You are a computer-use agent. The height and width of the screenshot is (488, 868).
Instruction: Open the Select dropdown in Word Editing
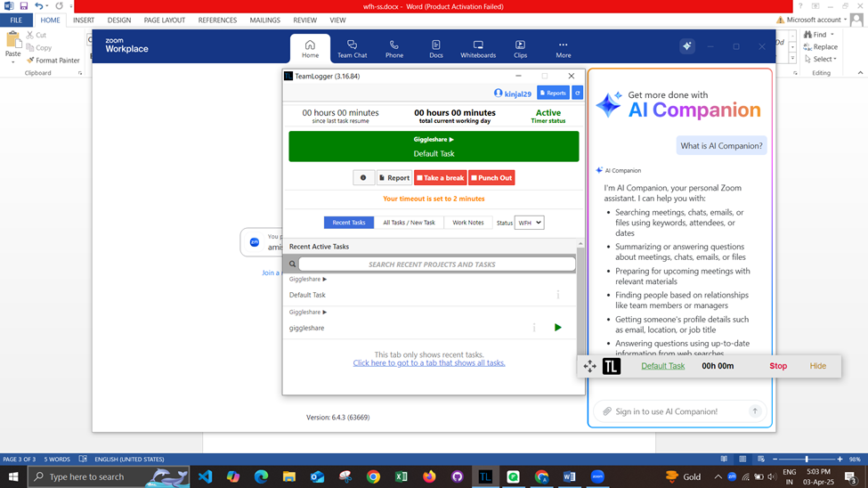pyautogui.click(x=821, y=59)
